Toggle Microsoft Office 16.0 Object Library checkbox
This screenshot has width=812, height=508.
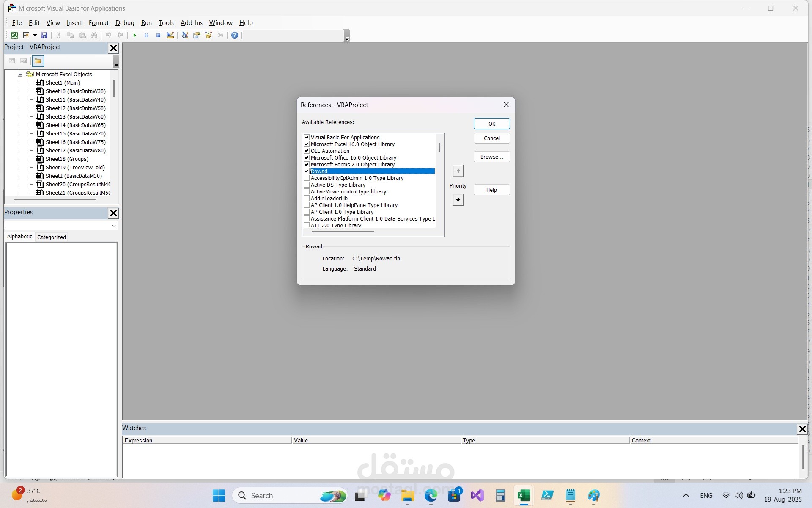(307, 157)
